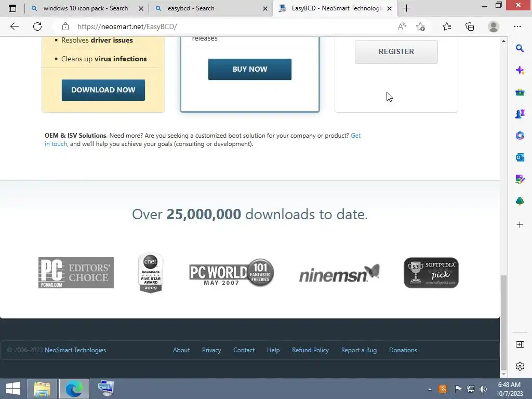
Task: Click the cnet Five Star Award badge
Action: pyautogui.click(x=151, y=273)
